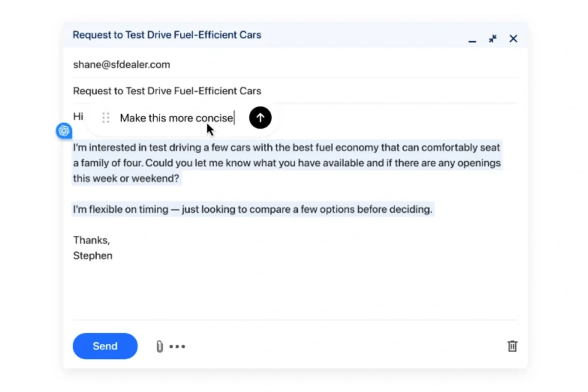Submit the prompt with the arrow button

click(x=260, y=118)
